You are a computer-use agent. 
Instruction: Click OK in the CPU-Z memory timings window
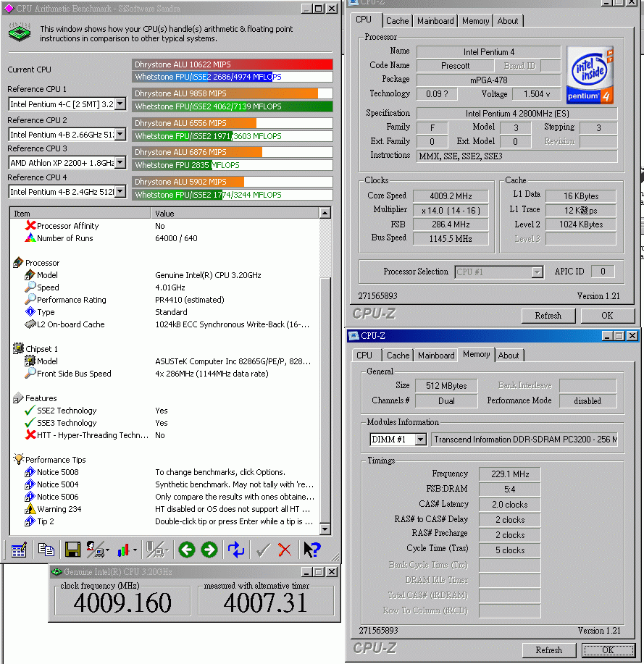click(x=608, y=650)
